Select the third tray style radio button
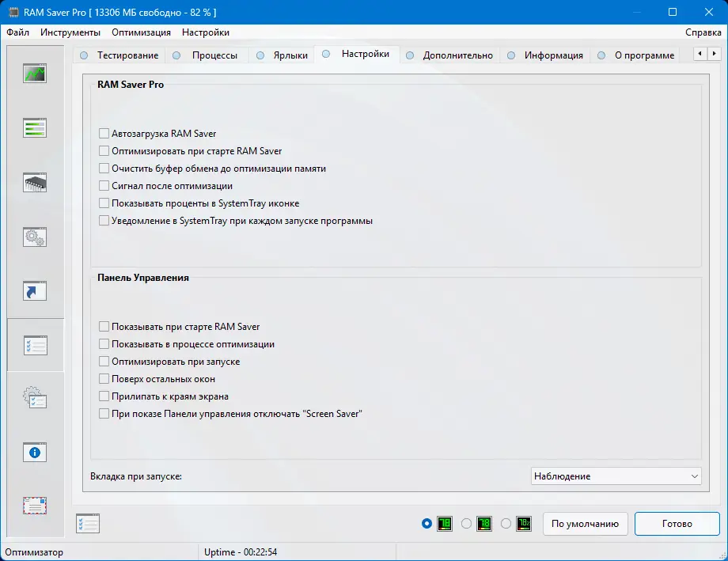This screenshot has height=561, width=728. point(506,523)
